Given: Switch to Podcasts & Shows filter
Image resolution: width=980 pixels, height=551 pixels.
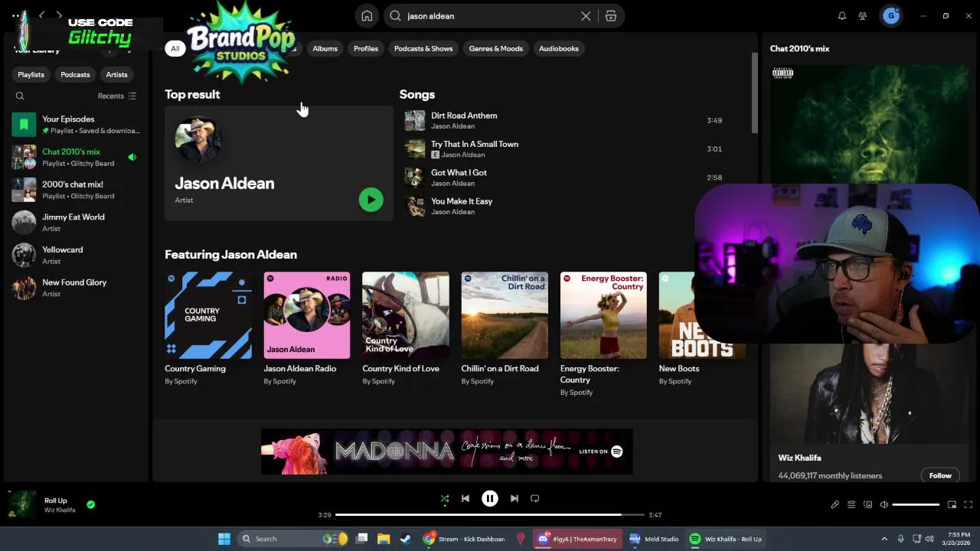Looking at the screenshot, I should point(423,48).
